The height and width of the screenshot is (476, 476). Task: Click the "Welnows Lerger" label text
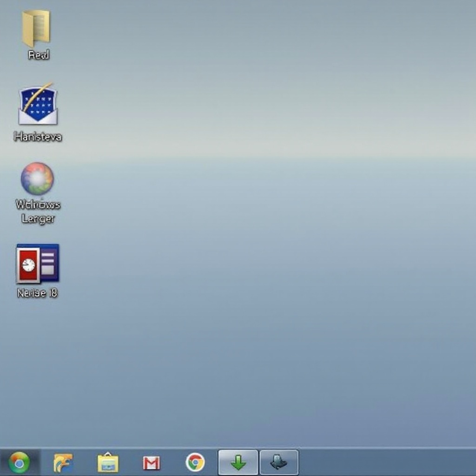pyautogui.click(x=38, y=212)
